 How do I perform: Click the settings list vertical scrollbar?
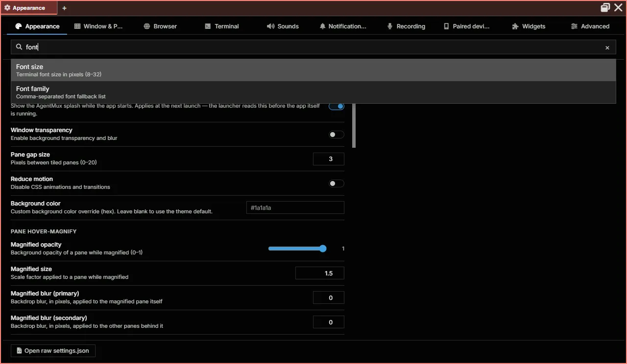[354, 126]
